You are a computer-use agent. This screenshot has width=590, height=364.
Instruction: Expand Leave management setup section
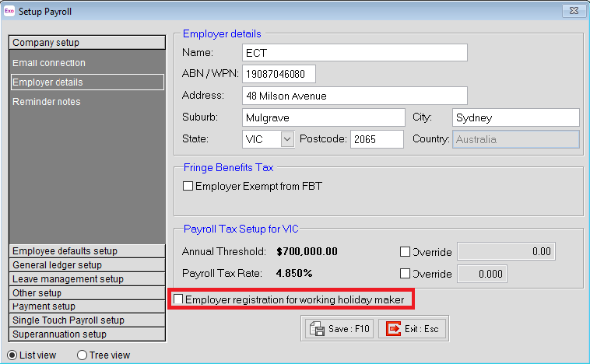[x=87, y=279]
